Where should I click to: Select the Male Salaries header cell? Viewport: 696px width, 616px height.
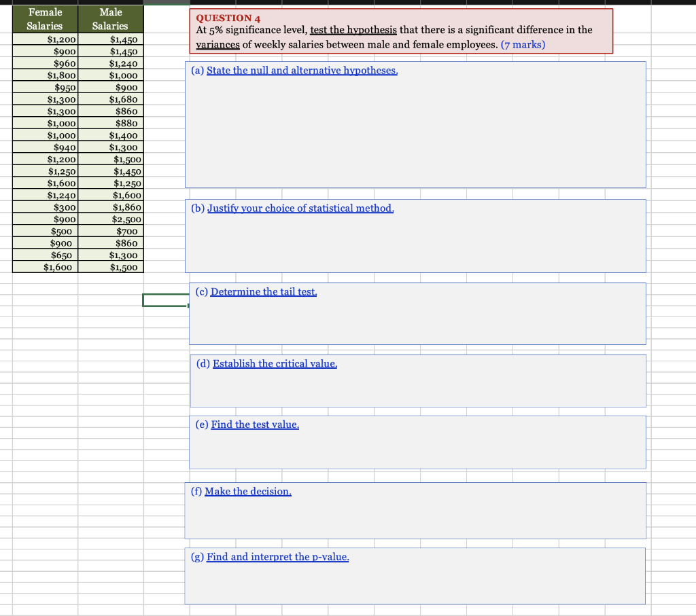[111, 17]
